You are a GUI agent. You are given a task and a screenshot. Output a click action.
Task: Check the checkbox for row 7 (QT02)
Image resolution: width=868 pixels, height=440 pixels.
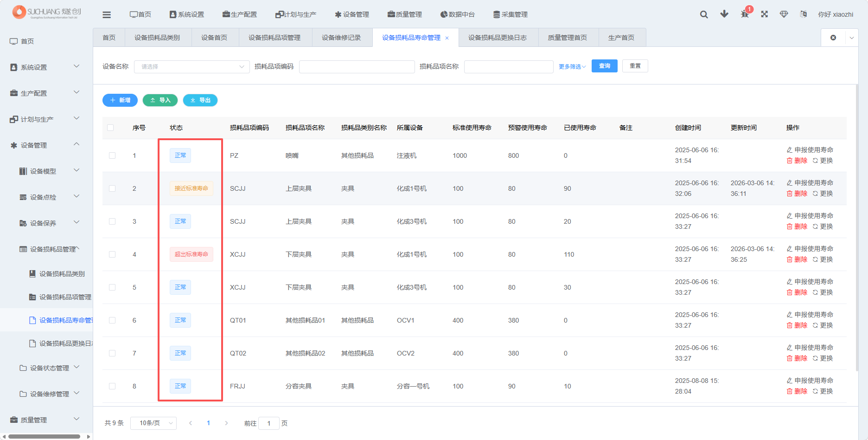click(112, 353)
